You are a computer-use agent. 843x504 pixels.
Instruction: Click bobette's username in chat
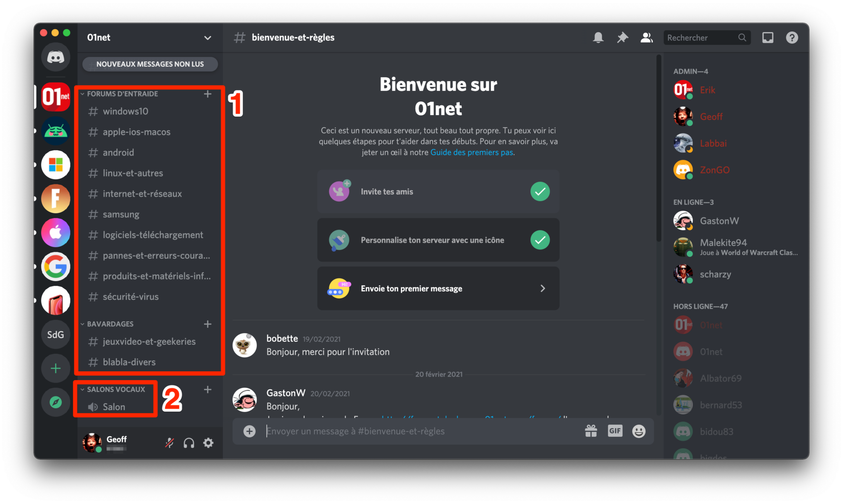[x=282, y=338]
